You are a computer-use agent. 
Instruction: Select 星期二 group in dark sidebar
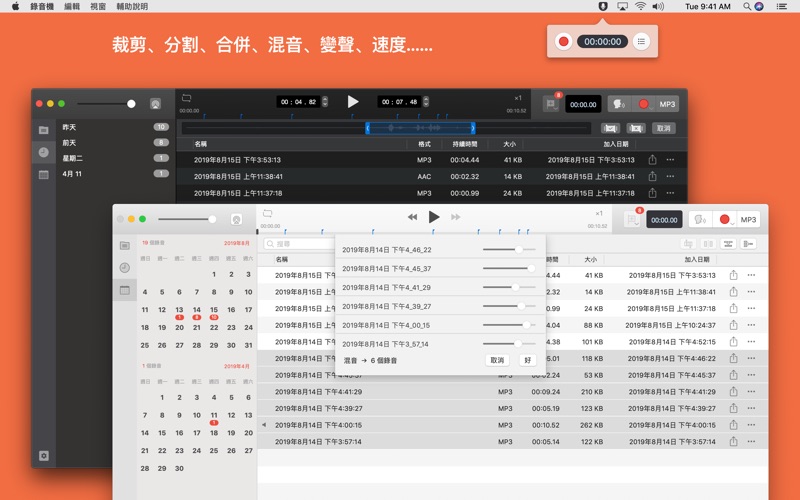[x=115, y=158]
